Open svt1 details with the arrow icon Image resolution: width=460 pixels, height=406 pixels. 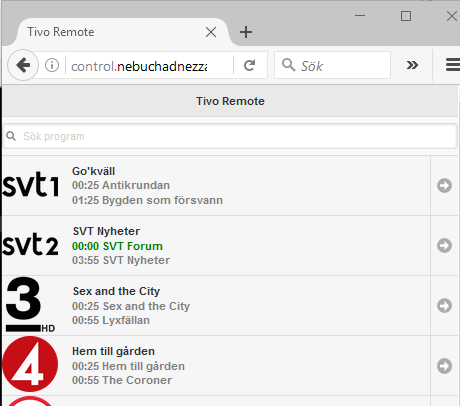coord(444,186)
